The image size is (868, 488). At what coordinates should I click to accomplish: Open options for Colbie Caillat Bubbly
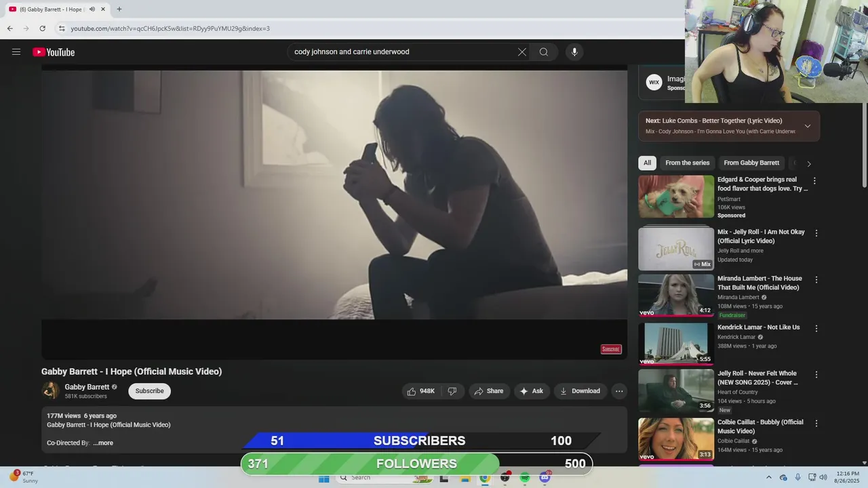click(x=816, y=423)
